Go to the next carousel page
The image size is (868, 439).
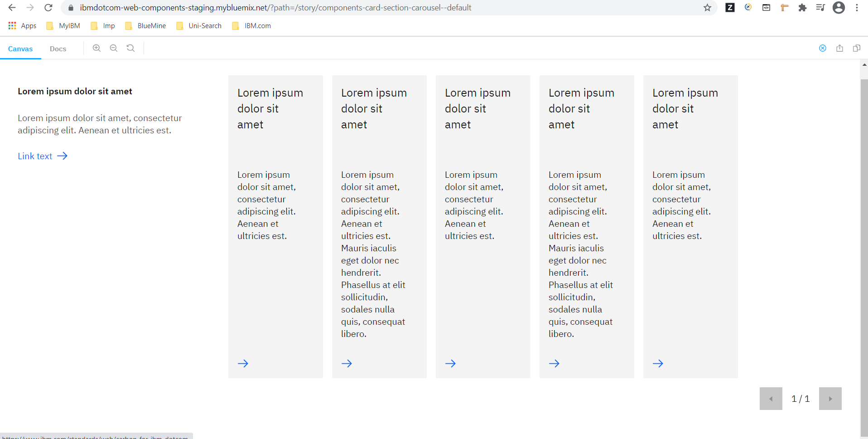pos(830,399)
